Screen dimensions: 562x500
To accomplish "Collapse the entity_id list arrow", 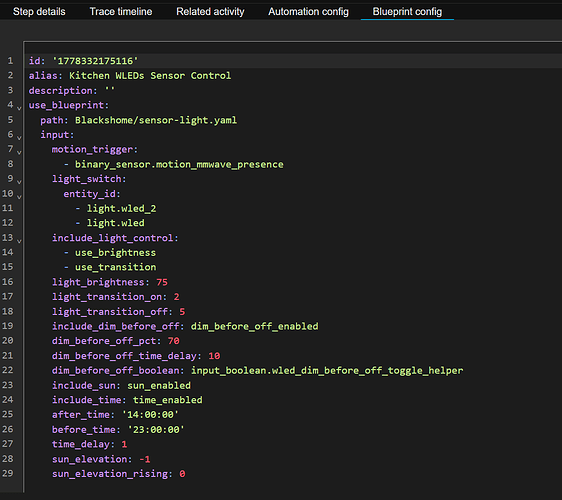I will 19,196.
